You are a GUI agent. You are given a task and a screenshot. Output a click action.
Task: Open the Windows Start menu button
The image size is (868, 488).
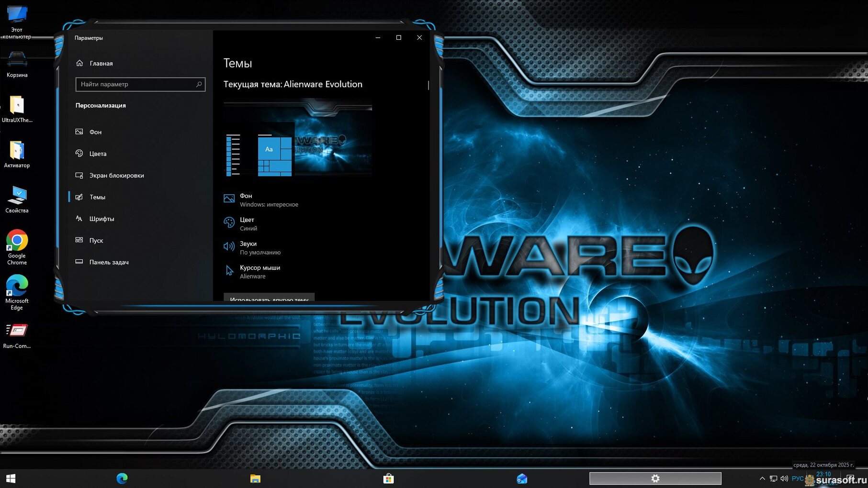pyautogui.click(x=11, y=478)
